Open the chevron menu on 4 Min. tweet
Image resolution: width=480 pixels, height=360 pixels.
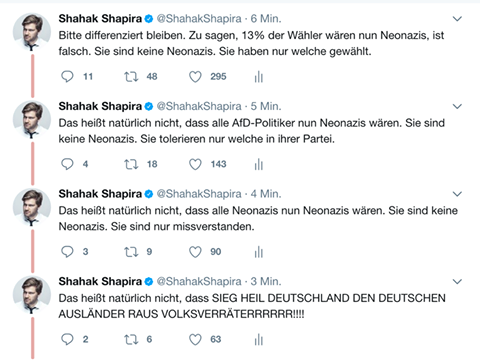coord(457,194)
